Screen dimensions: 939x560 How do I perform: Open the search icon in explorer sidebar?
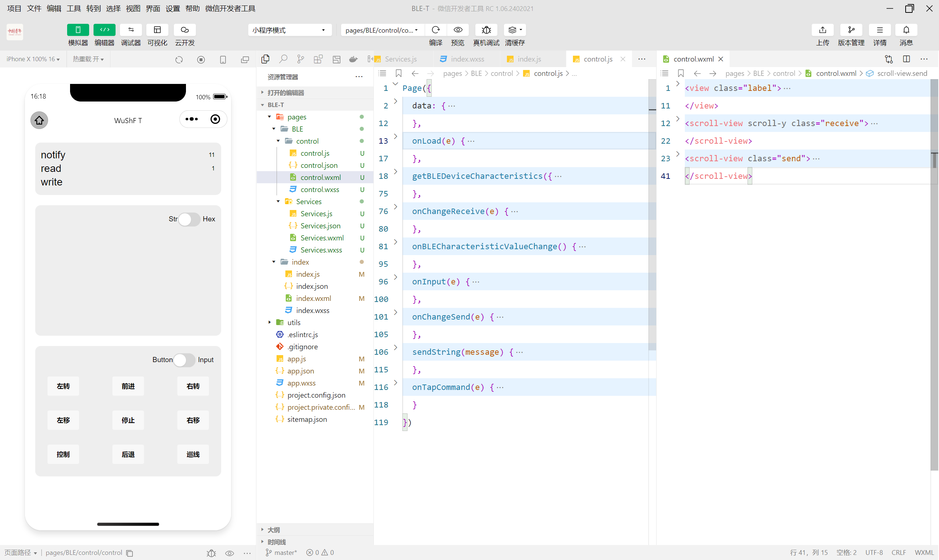(x=283, y=59)
